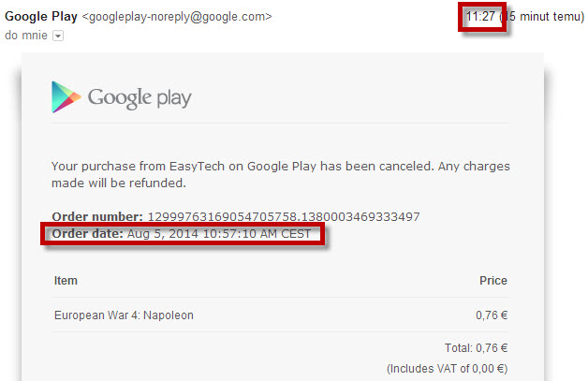Click the 'do mnie' recipient label
588x381 pixels.
(26, 36)
